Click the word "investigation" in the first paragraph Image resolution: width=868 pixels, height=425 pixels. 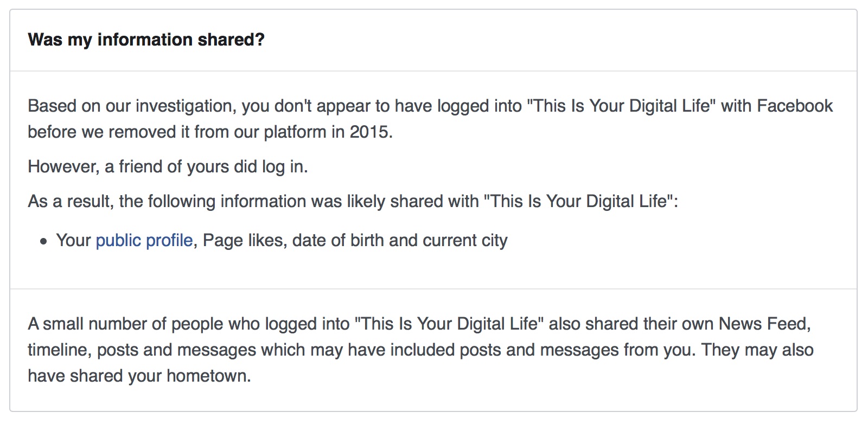click(185, 106)
